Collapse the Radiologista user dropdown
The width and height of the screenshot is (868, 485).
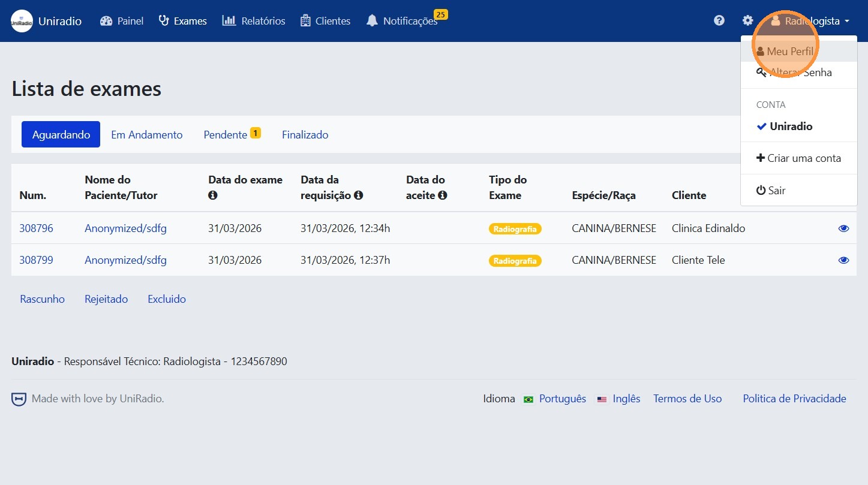[810, 21]
